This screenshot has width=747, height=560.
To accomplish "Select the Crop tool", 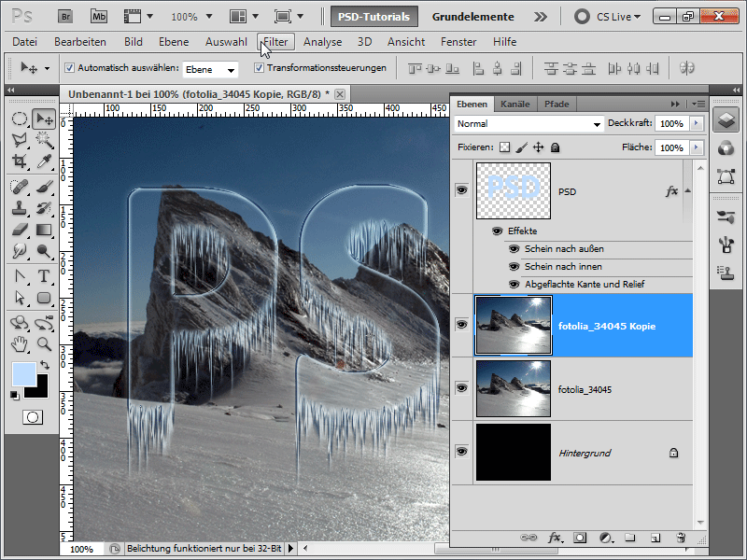I will [x=19, y=161].
